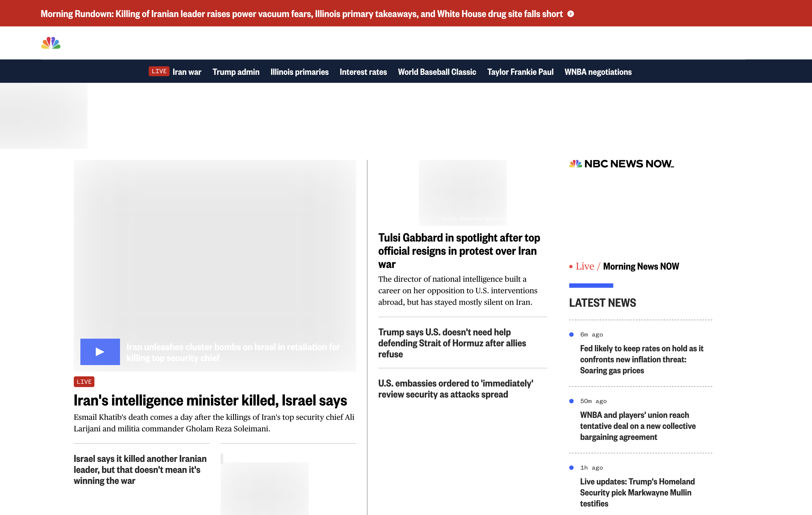Click the NBC peacock logo
812x515 pixels.
click(51, 43)
